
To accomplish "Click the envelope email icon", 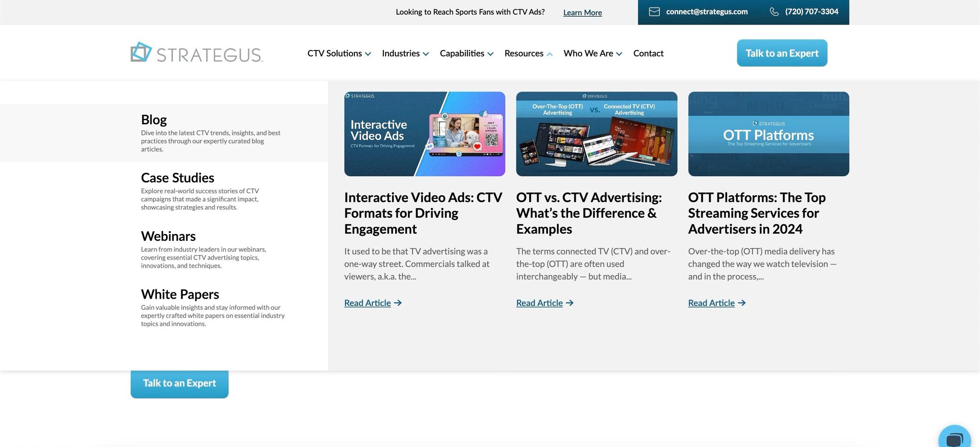I will (654, 12).
